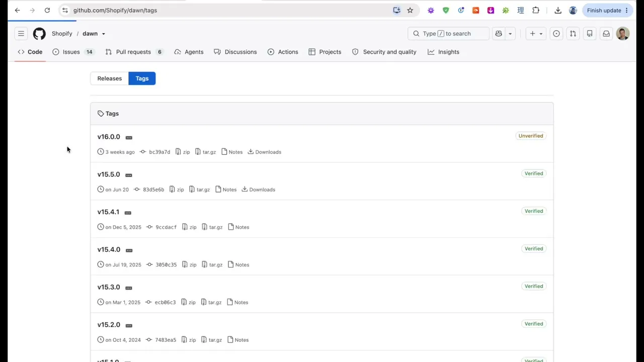Click the Verified badge on v15.4.1

pos(534,211)
